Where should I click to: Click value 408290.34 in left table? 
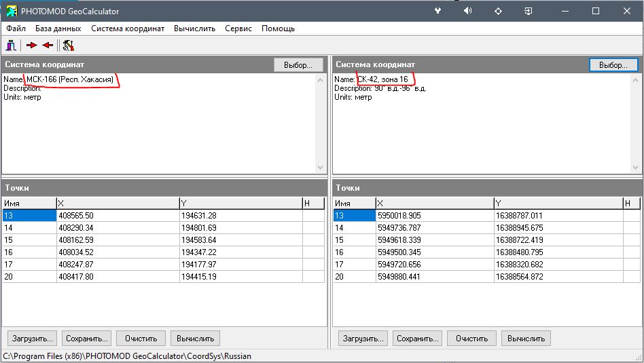[76, 228]
